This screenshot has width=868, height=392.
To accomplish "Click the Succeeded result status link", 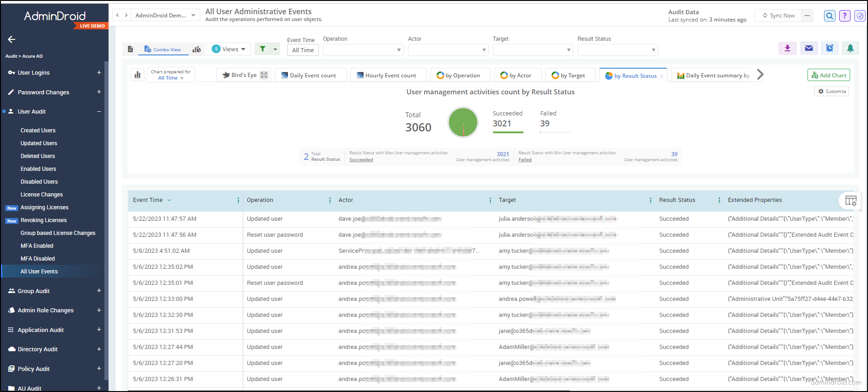I will coord(361,160).
